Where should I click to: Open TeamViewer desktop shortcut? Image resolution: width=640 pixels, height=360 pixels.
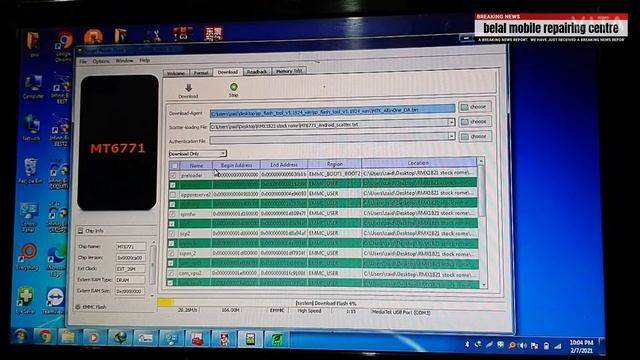pos(54,298)
